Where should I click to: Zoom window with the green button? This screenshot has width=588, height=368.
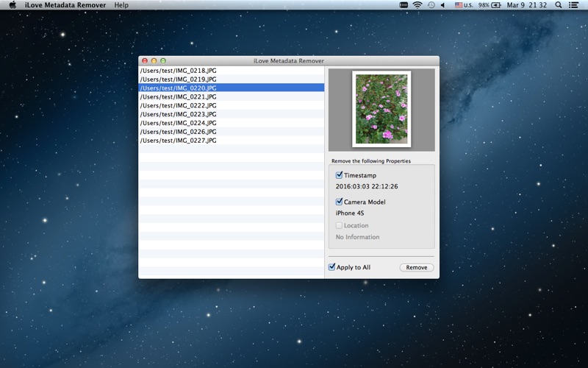(x=163, y=61)
